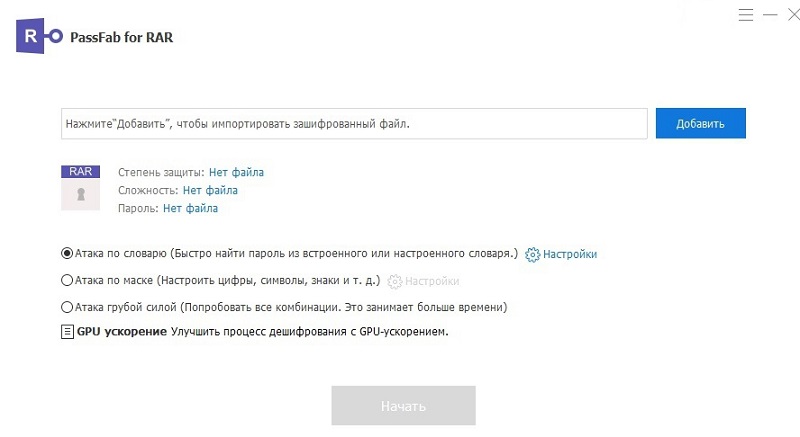
Task: Close the PassFab for RAR window
Action: click(x=790, y=16)
